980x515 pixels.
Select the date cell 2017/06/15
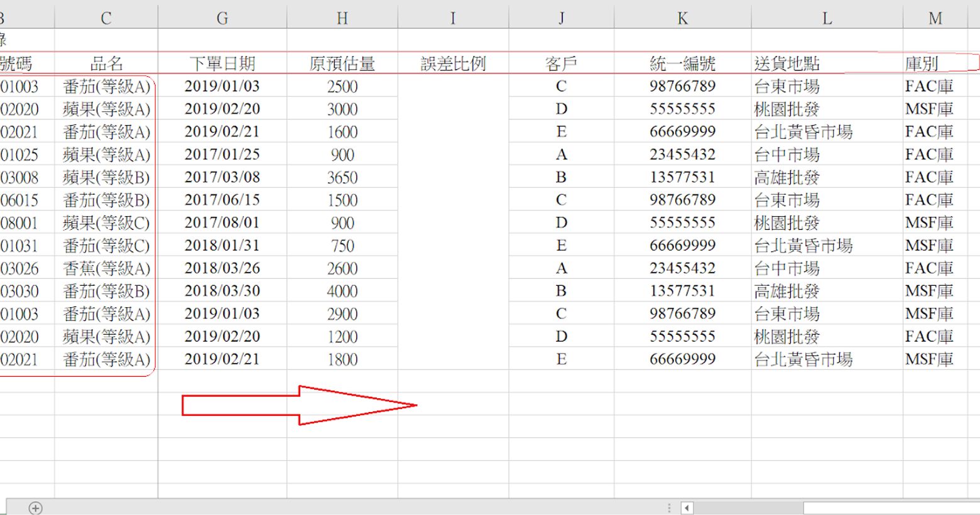pos(222,200)
